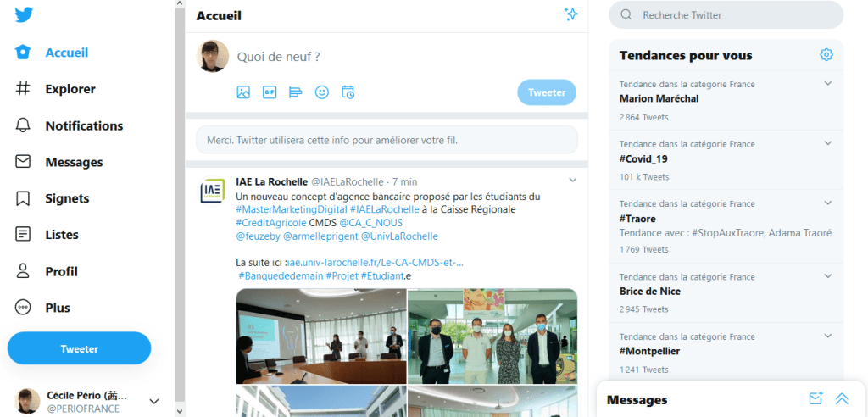Expand account menu beside Cécile Pério
The image size is (868, 417).
click(154, 402)
